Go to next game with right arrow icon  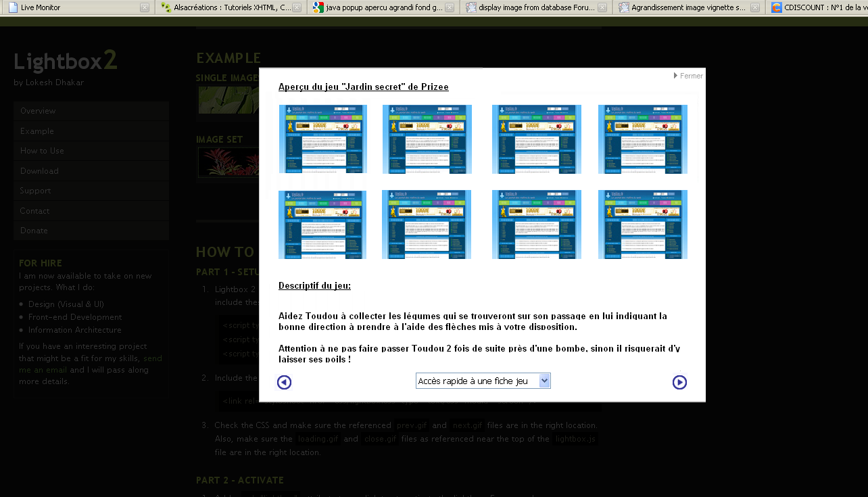[679, 383]
